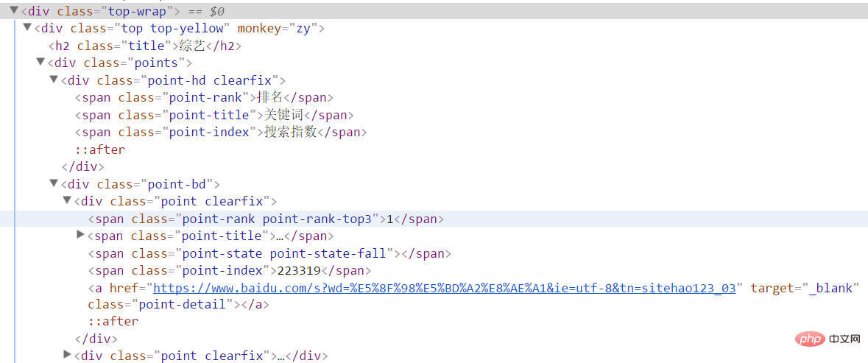The image size is (868, 363).
Task: Select the point-rank span containing 排名
Action: [x=204, y=97]
